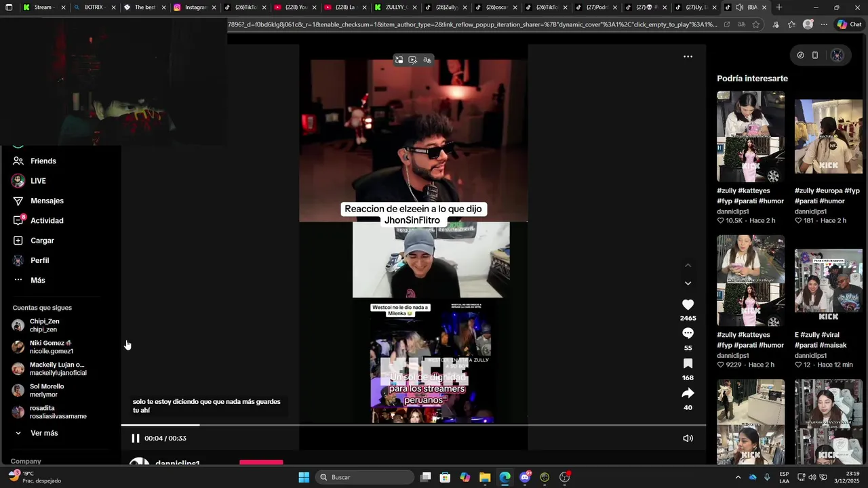Click the browser address bar URL
Viewport: 868px width, 488px height.
click(x=473, y=24)
